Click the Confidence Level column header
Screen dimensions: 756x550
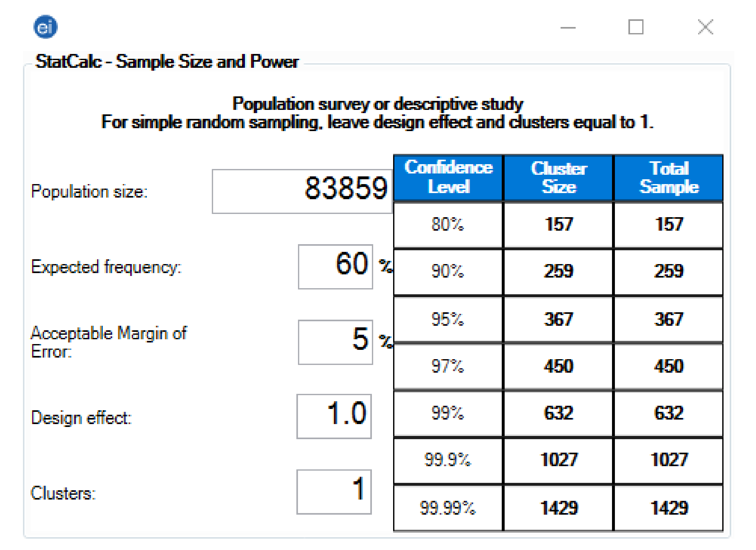[448, 178]
